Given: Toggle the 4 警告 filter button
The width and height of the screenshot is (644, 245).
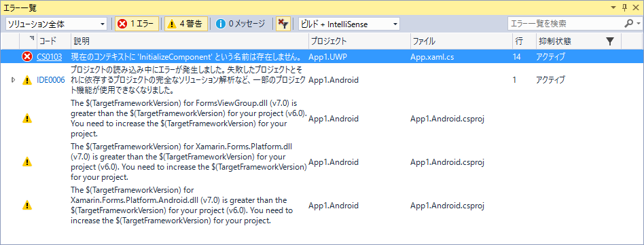Looking at the screenshot, I should click(x=185, y=24).
